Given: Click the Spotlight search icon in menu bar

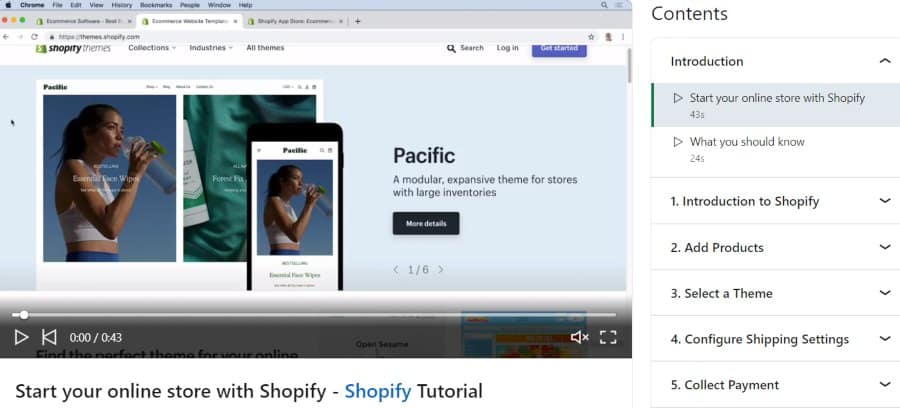Looking at the screenshot, I should click(604, 5).
